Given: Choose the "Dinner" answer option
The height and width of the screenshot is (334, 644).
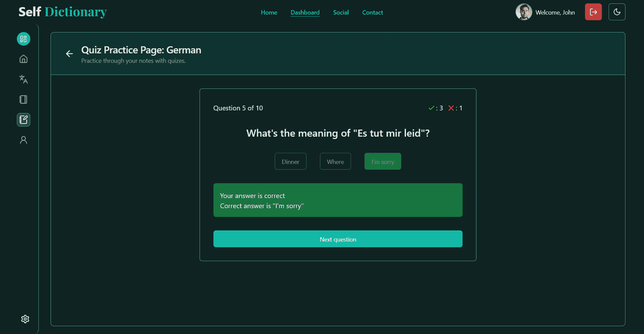Looking at the screenshot, I should click(x=290, y=162).
